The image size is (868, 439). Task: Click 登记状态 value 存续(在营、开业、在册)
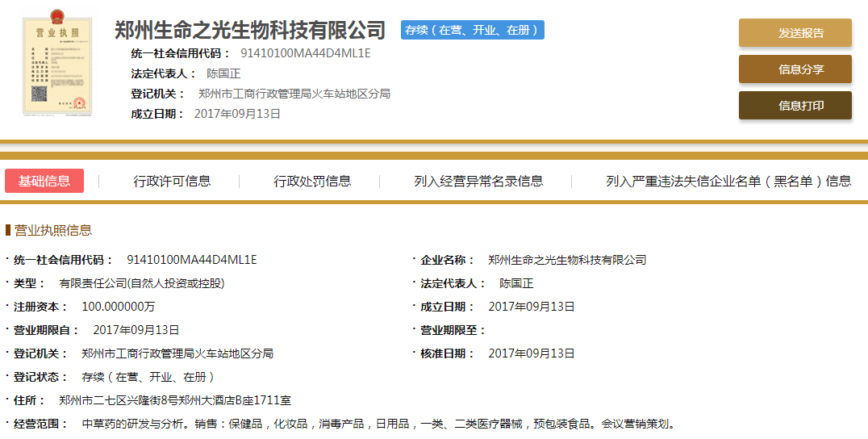(x=148, y=377)
